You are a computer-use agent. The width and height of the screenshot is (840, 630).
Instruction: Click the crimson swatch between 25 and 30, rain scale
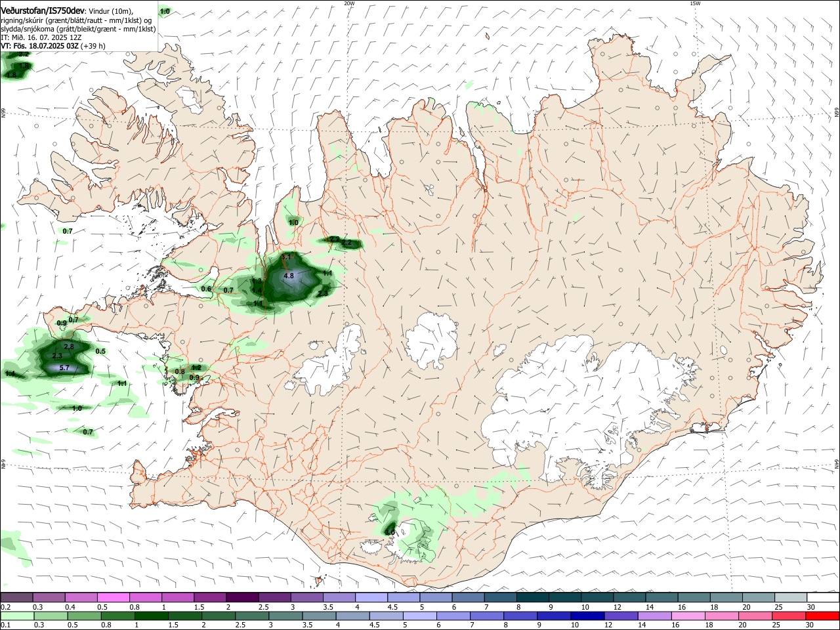pos(789,616)
